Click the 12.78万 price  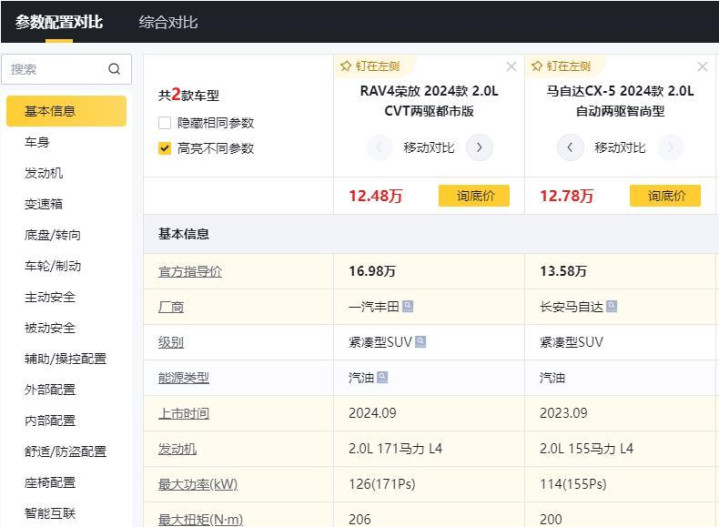[x=567, y=196]
